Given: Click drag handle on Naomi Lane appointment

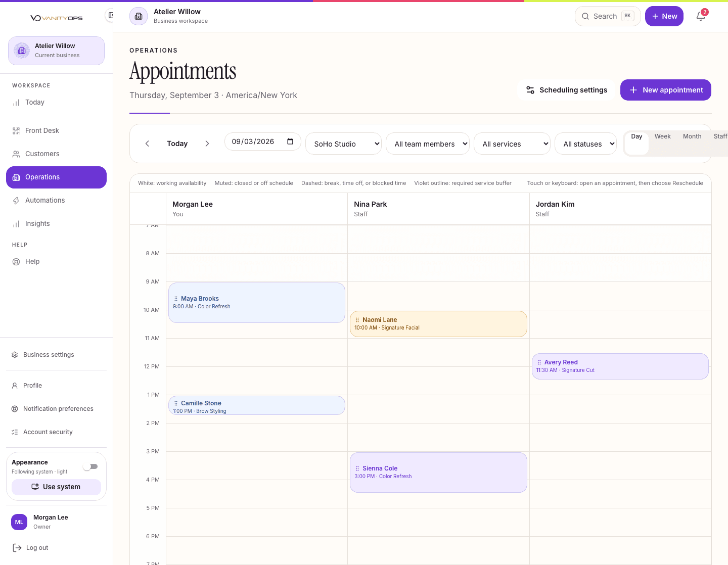Looking at the screenshot, I should coord(357,320).
